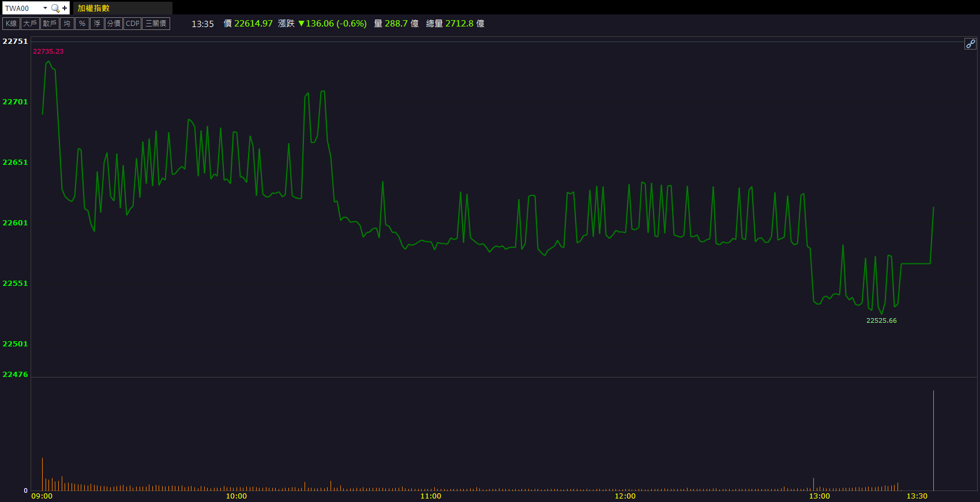This screenshot has height=502, width=980.
Task: Select the % percentage scale button
Action: [x=82, y=24]
